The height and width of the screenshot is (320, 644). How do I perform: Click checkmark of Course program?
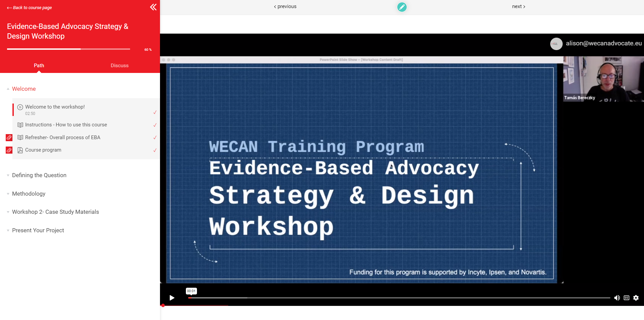pyautogui.click(x=155, y=150)
